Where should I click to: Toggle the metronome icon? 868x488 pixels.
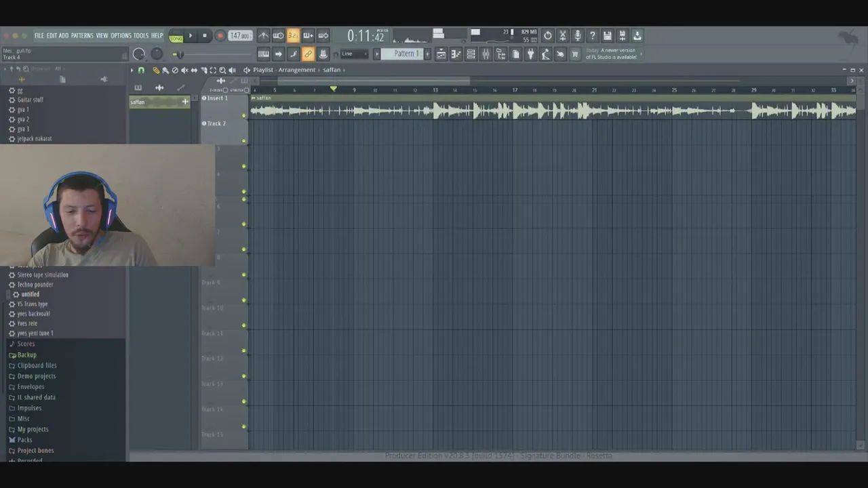264,36
